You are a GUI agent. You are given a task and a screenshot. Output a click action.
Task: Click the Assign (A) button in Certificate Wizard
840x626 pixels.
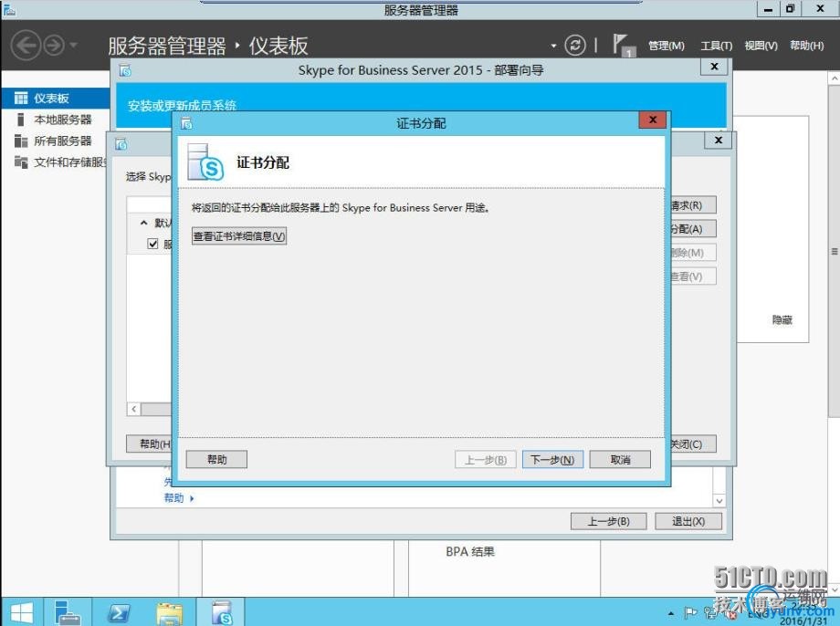(693, 229)
